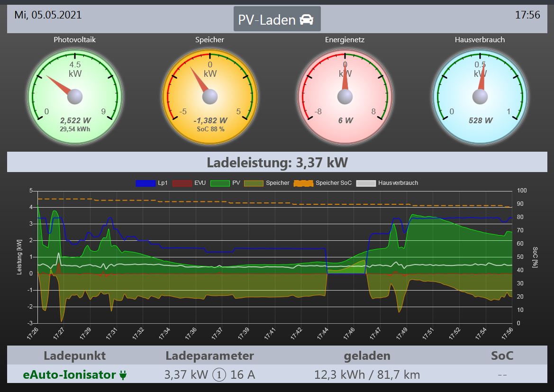554x392 pixels.
Task: Toggle Hausverbrauch series in the legend
Action: click(x=387, y=183)
